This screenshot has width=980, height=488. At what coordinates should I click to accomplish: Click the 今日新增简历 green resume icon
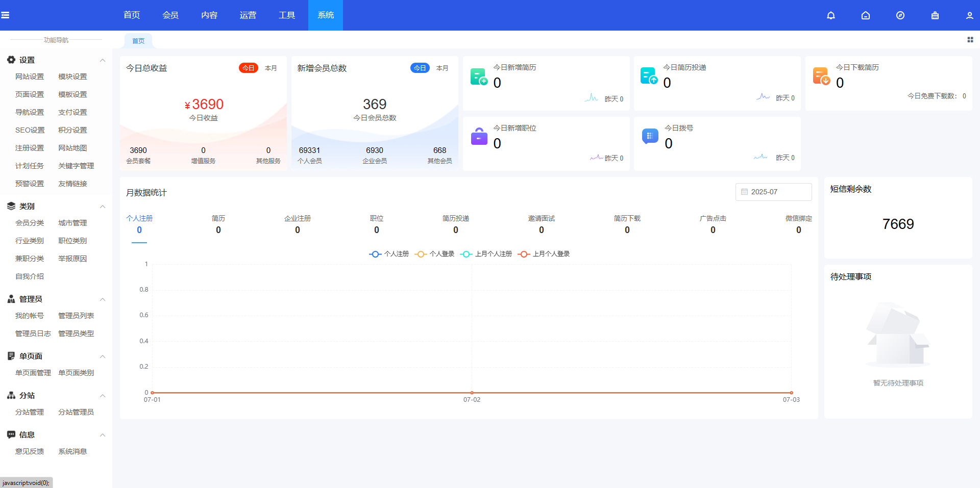pos(479,76)
